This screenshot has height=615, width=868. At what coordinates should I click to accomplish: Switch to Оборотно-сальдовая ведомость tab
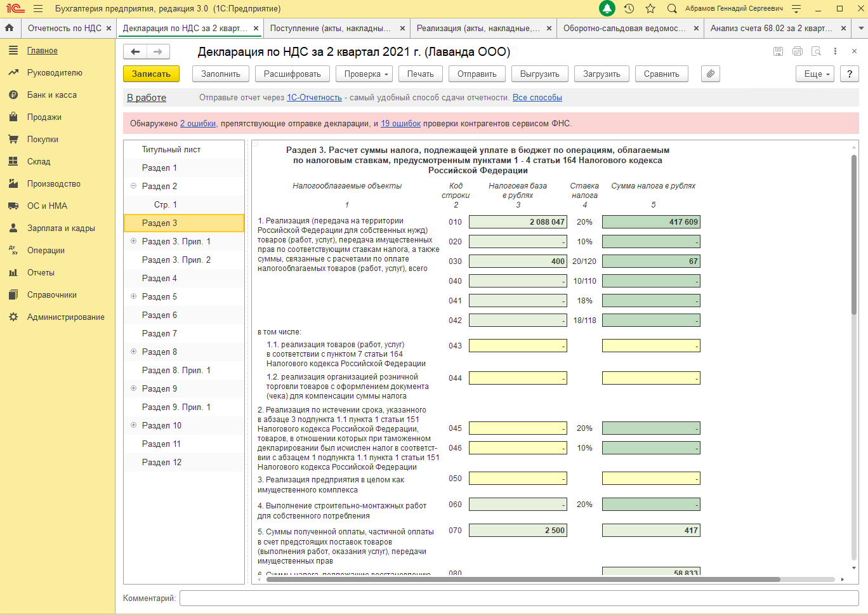[x=624, y=28]
